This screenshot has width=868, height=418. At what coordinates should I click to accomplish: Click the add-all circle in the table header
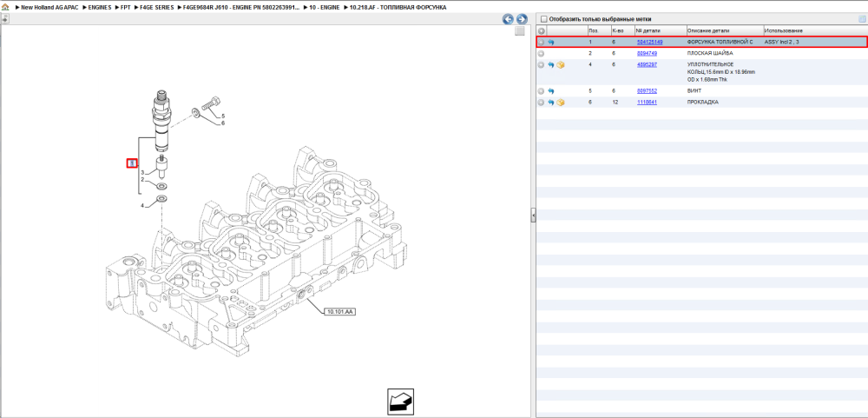tap(542, 31)
